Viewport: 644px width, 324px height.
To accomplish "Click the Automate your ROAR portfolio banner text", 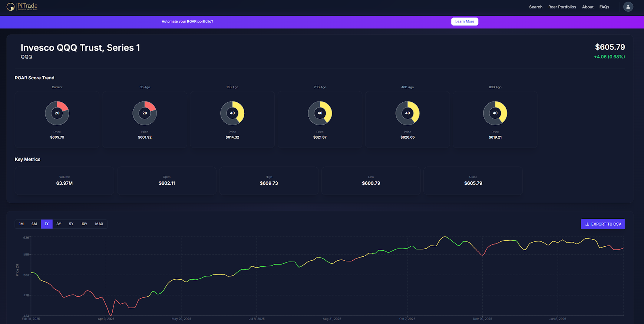I will pyautogui.click(x=187, y=22).
